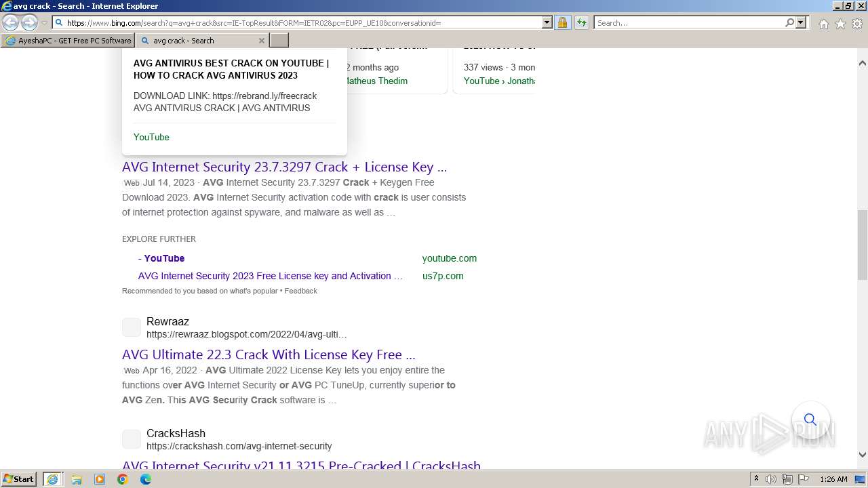Open crackshash.com/avg-internet-security URL
The height and width of the screenshot is (488, 868).
click(239, 446)
